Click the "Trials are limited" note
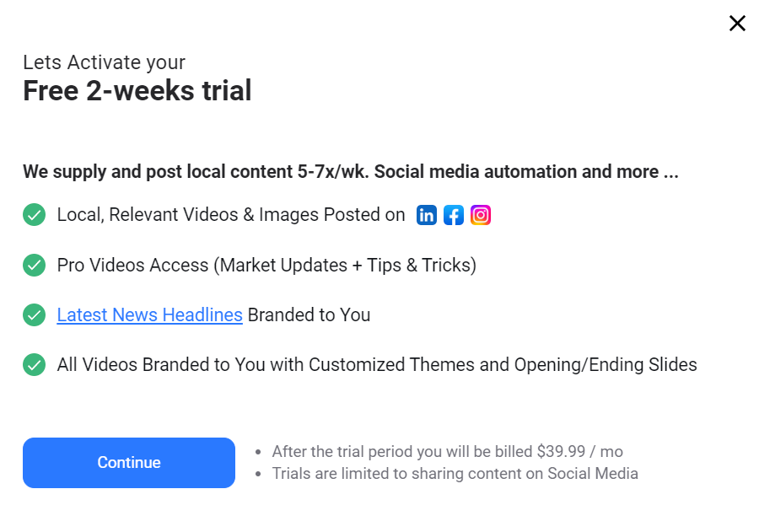 coord(455,474)
